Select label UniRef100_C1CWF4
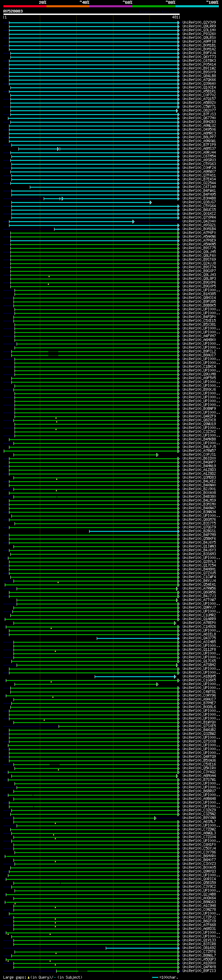Image resolution: width=222 pixels, height=980 pixels. pos(199,577)
